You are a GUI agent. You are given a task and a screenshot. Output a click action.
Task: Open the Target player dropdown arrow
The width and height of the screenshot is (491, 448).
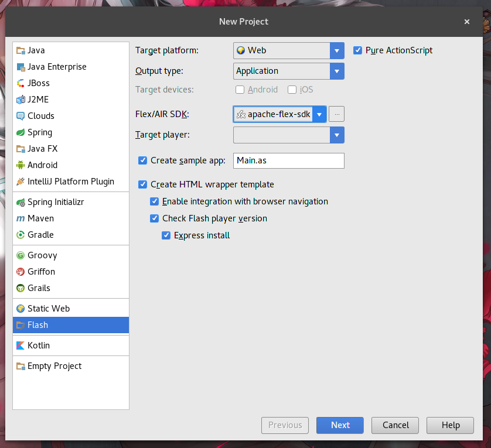click(x=337, y=135)
